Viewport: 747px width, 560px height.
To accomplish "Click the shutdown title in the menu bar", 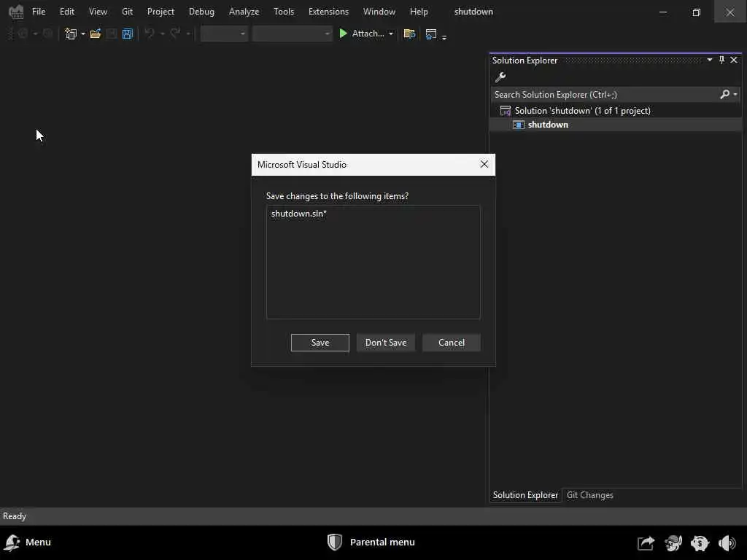I will tap(473, 12).
